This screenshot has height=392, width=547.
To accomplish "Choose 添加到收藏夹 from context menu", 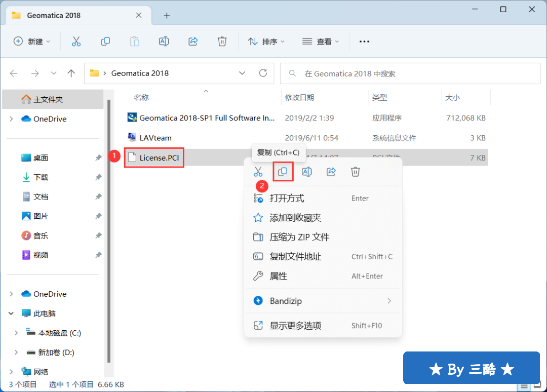I will 323,218.
